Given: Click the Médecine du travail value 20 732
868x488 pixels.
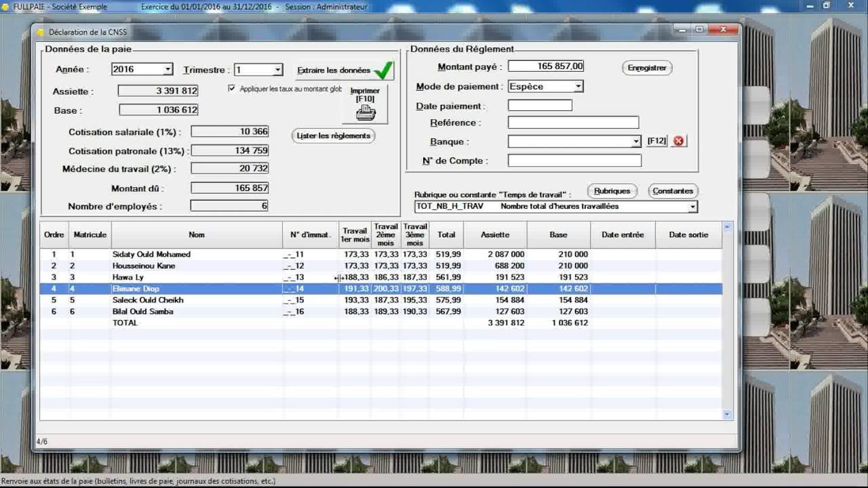Looking at the screenshot, I should 230,168.
